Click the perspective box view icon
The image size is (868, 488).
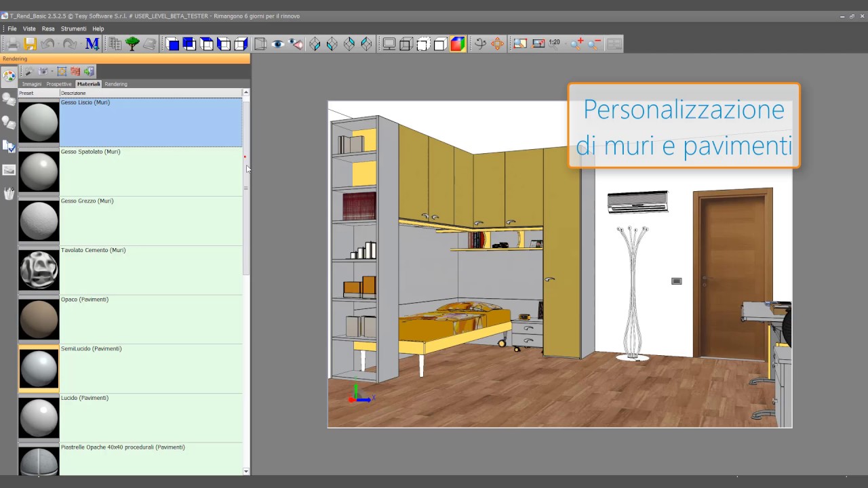click(x=260, y=44)
